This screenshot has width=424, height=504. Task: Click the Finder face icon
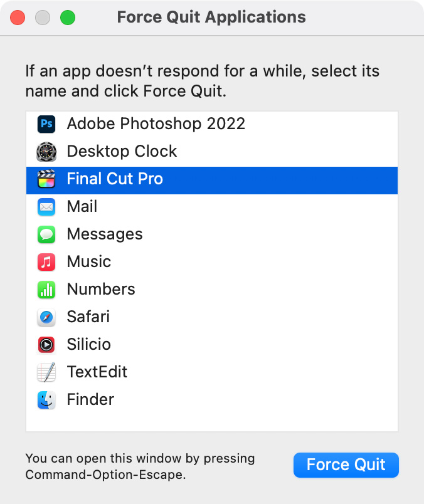(x=46, y=400)
